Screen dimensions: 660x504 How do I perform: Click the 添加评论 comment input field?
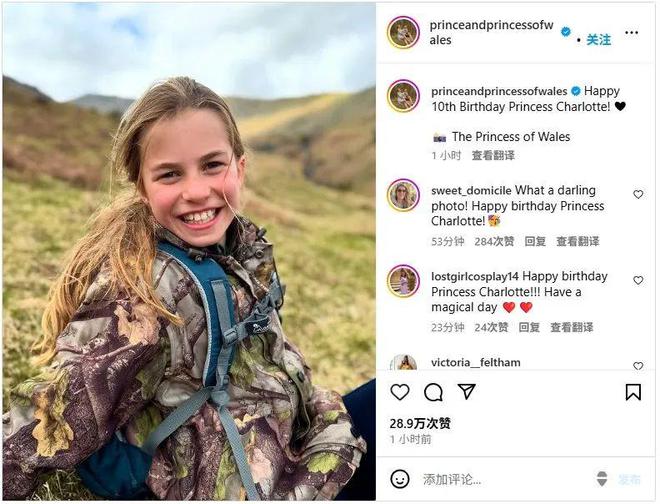[505, 479]
